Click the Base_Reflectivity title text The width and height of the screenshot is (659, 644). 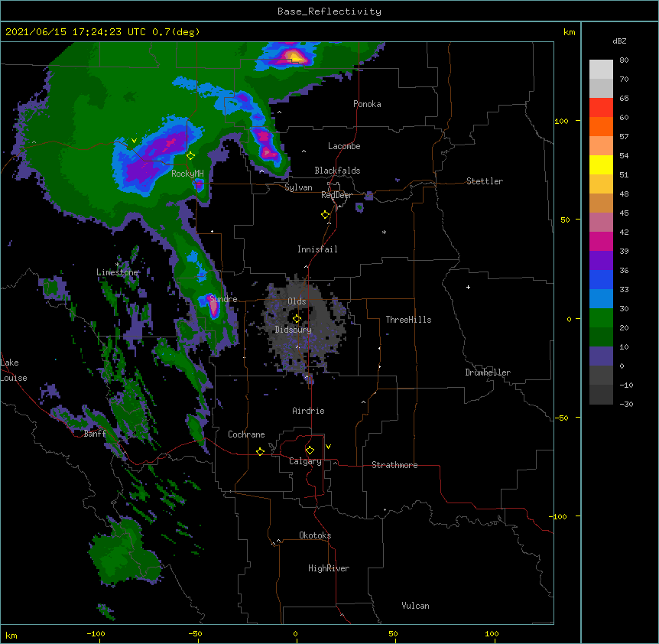click(x=329, y=11)
